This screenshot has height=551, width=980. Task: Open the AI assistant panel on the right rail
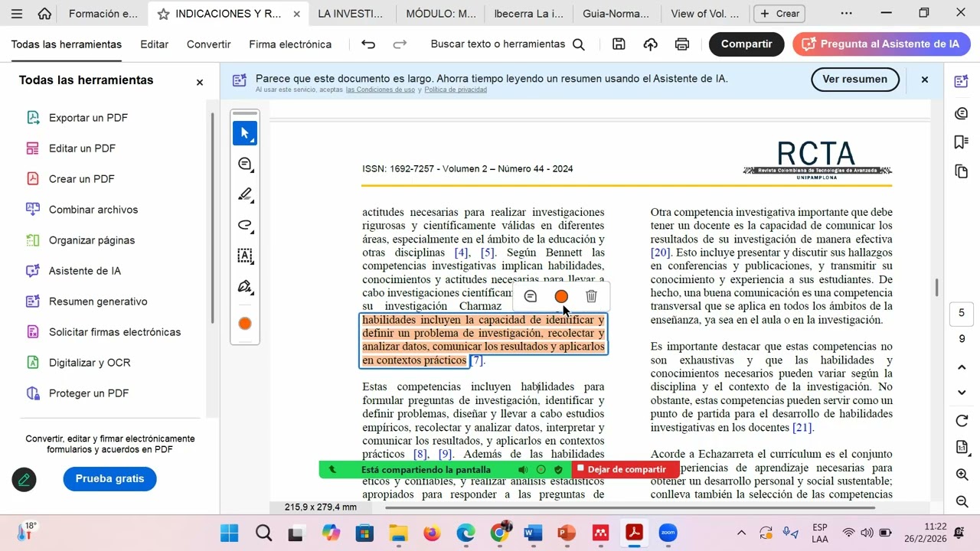pos(962,81)
